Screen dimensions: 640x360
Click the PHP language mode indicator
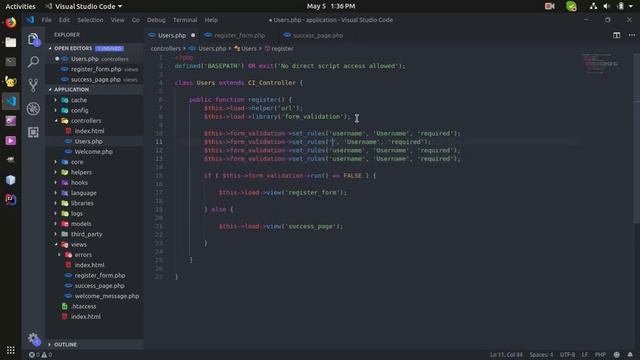600,355
